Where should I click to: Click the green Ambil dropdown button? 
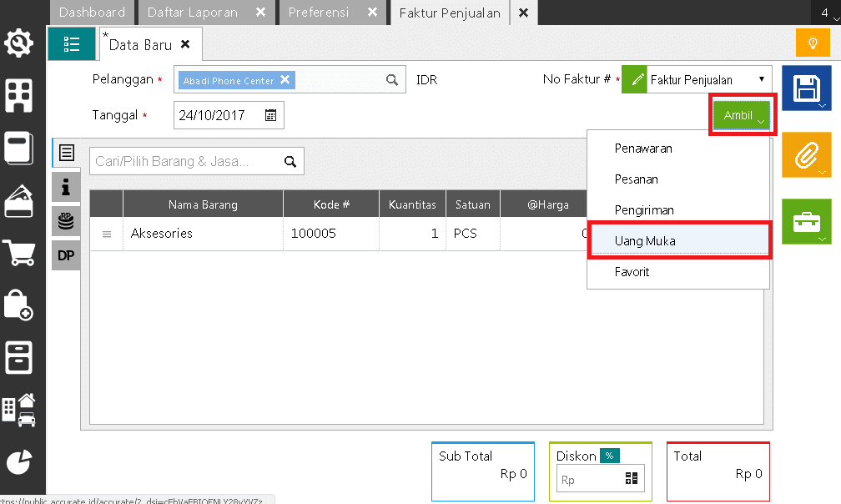click(x=742, y=115)
